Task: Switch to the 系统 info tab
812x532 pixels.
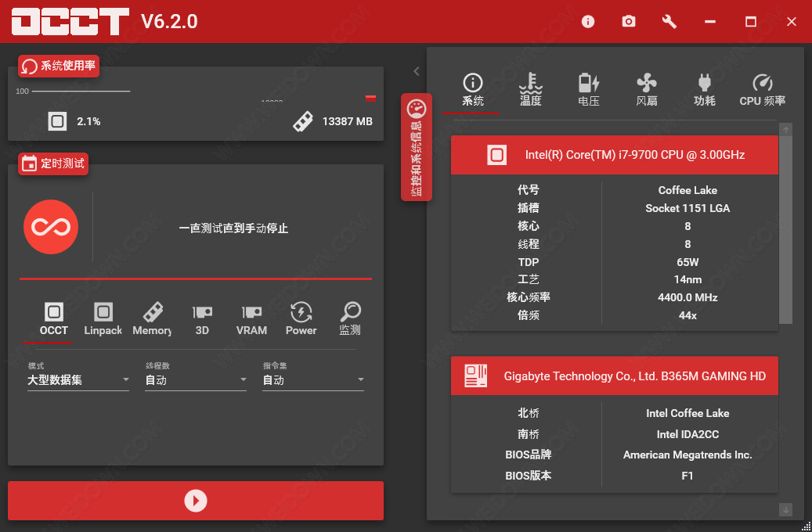Action: (473, 90)
